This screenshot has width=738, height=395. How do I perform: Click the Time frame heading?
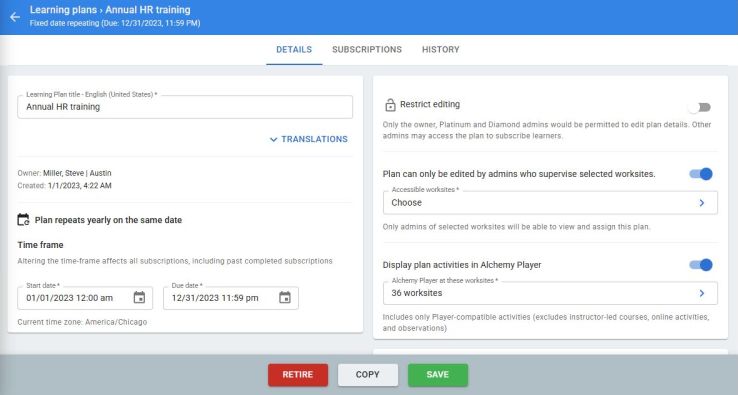[40, 245]
